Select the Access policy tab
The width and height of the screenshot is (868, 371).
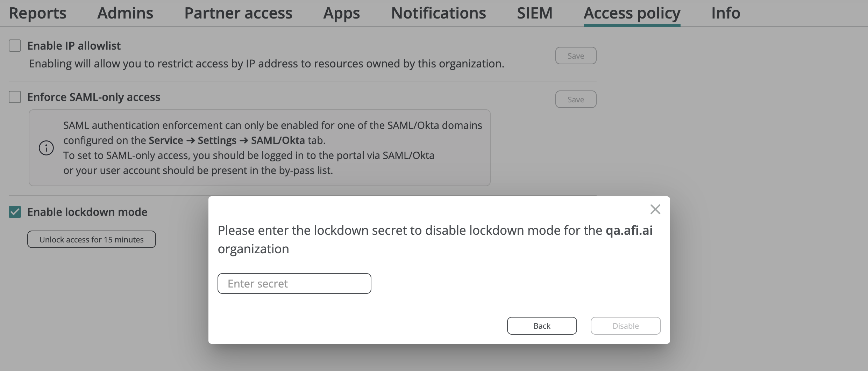point(632,13)
